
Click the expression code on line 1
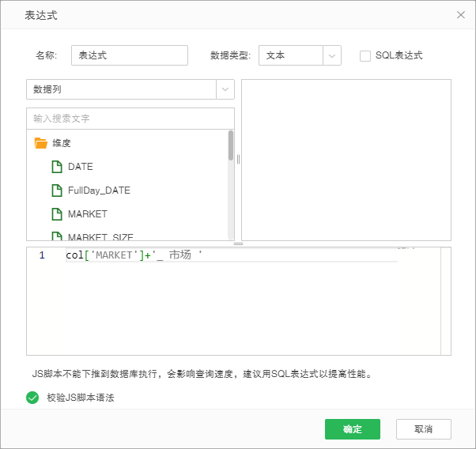pos(134,255)
